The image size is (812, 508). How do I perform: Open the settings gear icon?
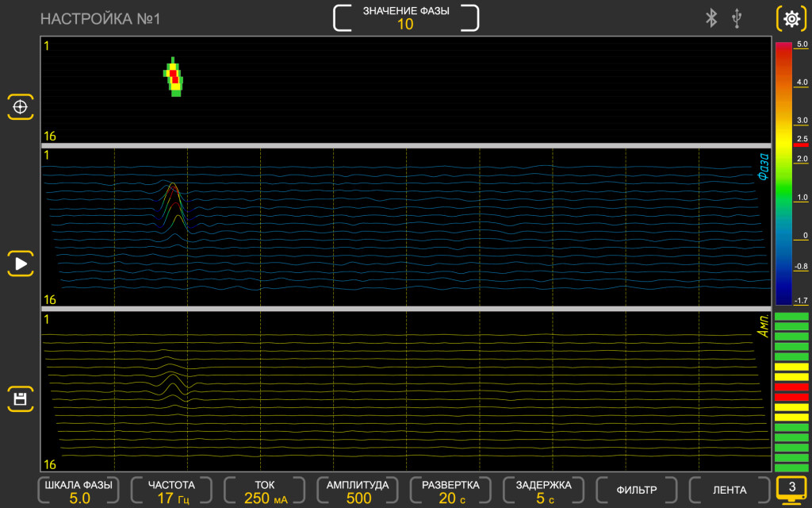[x=791, y=18]
